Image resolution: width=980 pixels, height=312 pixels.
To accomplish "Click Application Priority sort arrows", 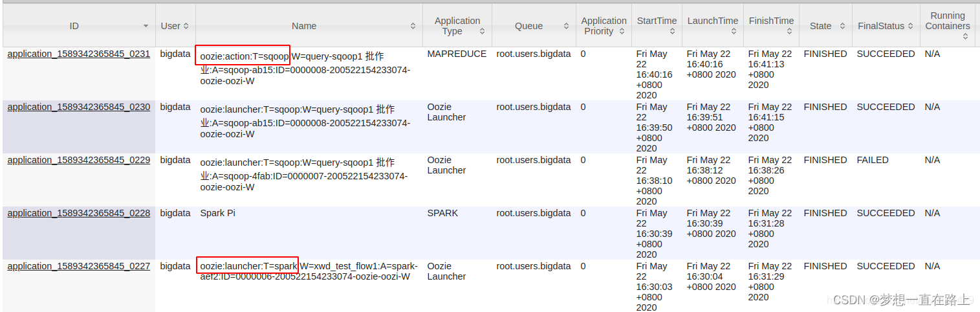I will 622,31.
